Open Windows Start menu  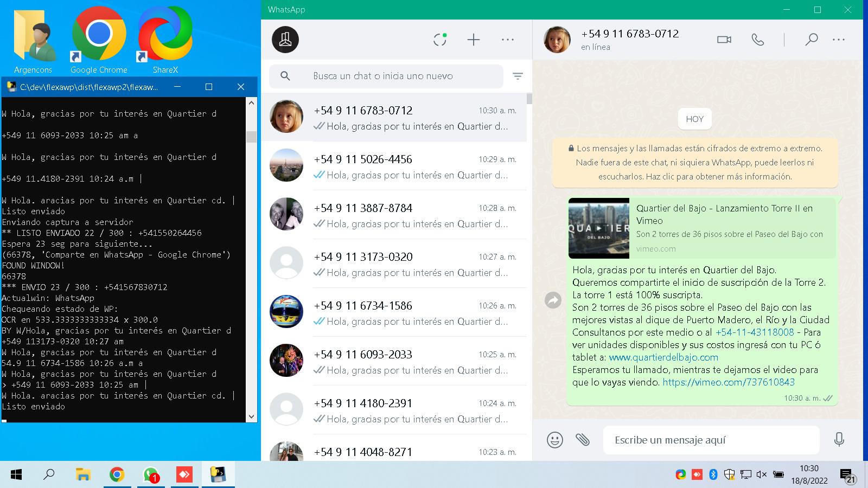tap(16, 475)
